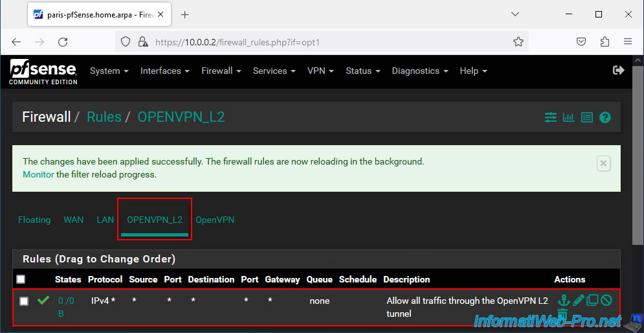Viewport: 644px width, 333px height.
Task: Click browser back arrow
Action: click(16, 41)
